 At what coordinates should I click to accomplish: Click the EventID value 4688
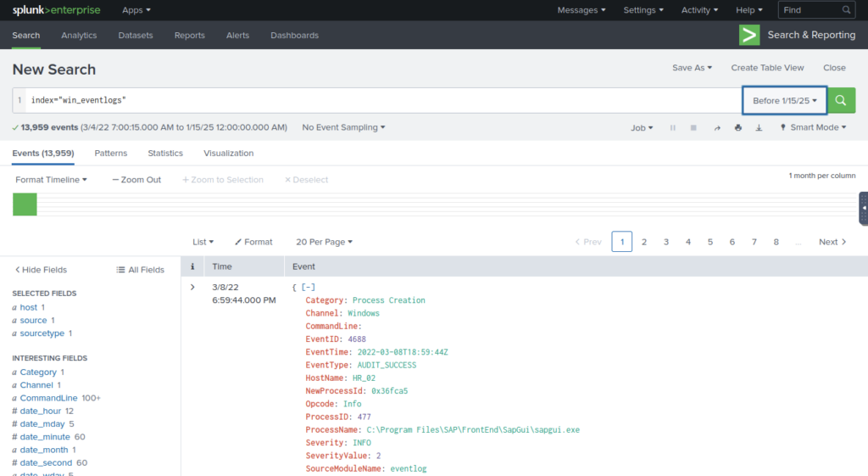pyautogui.click(x=357, y=339)
